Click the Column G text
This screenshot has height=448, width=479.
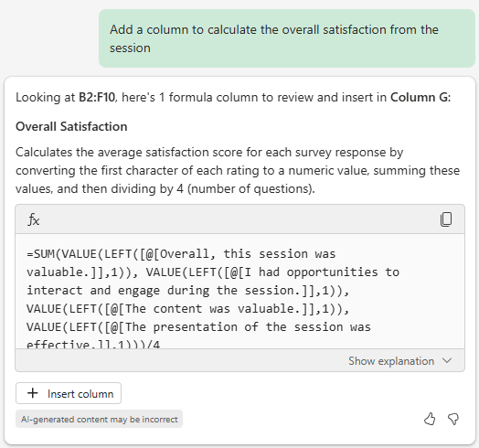click(419, 97)
